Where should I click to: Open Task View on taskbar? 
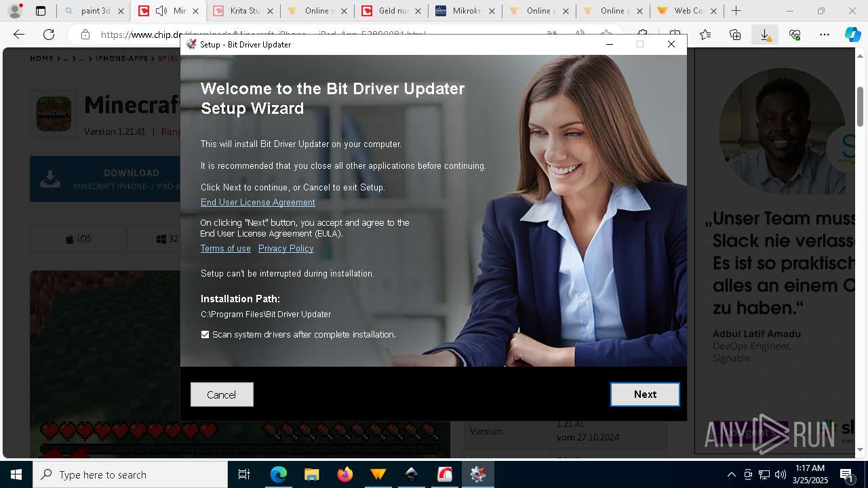244,474
